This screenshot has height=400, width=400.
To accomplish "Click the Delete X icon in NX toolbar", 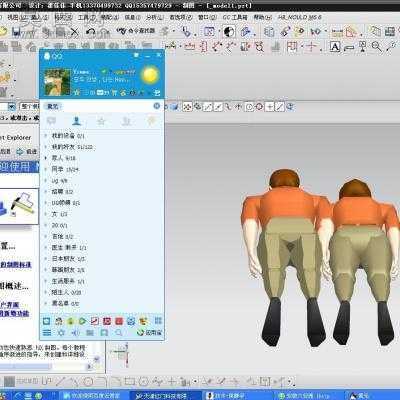I will pos(74,32).
